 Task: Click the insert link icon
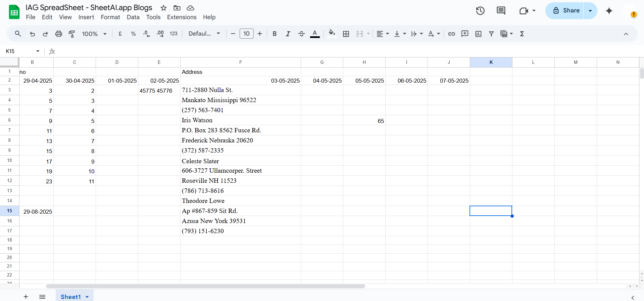click(x=451, y=34)
